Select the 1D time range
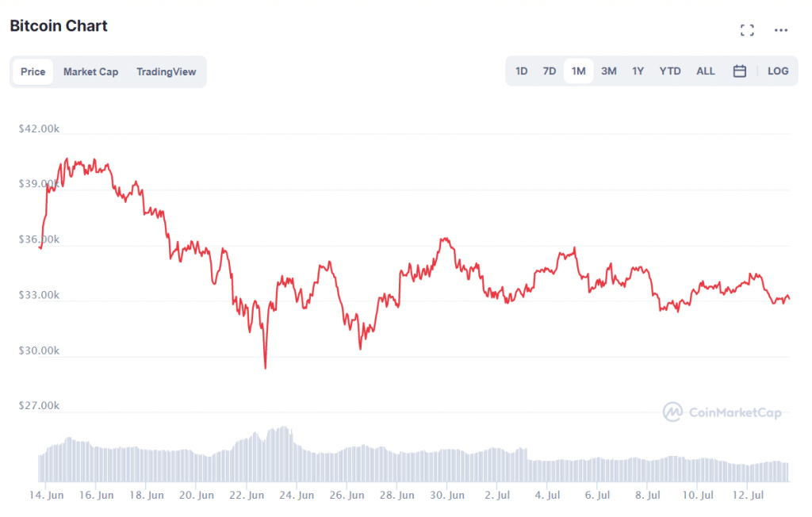The image size is (812, 517). click(522, 71)
